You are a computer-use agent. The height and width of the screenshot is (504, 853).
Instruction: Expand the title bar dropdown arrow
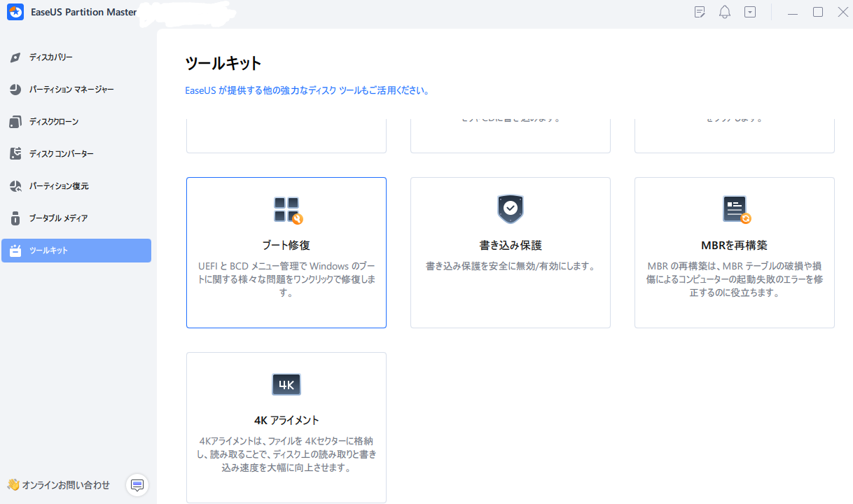749,12
